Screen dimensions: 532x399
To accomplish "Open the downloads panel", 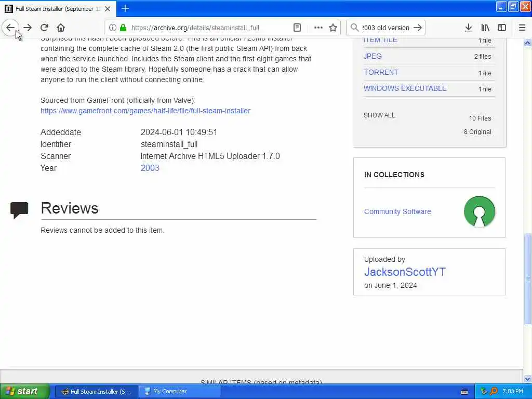I will (468, 28).
